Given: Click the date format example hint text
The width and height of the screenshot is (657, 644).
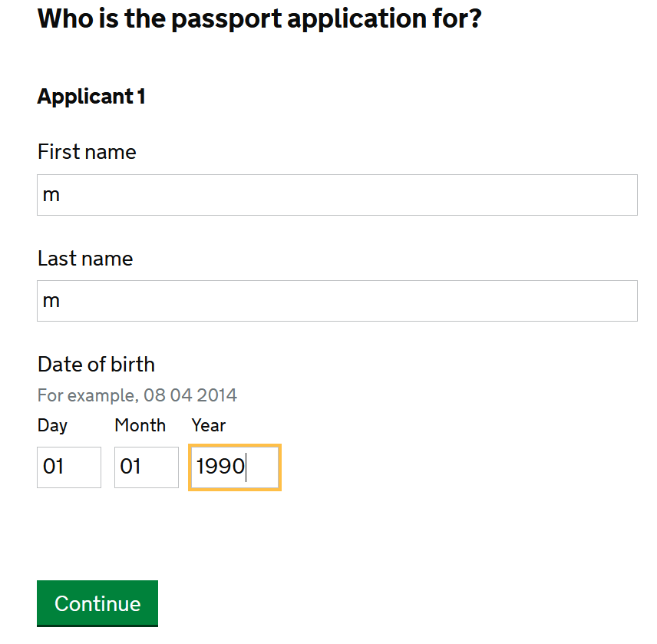Looking at the screenshot, I should pyautogui.click(x=137, y=395).
